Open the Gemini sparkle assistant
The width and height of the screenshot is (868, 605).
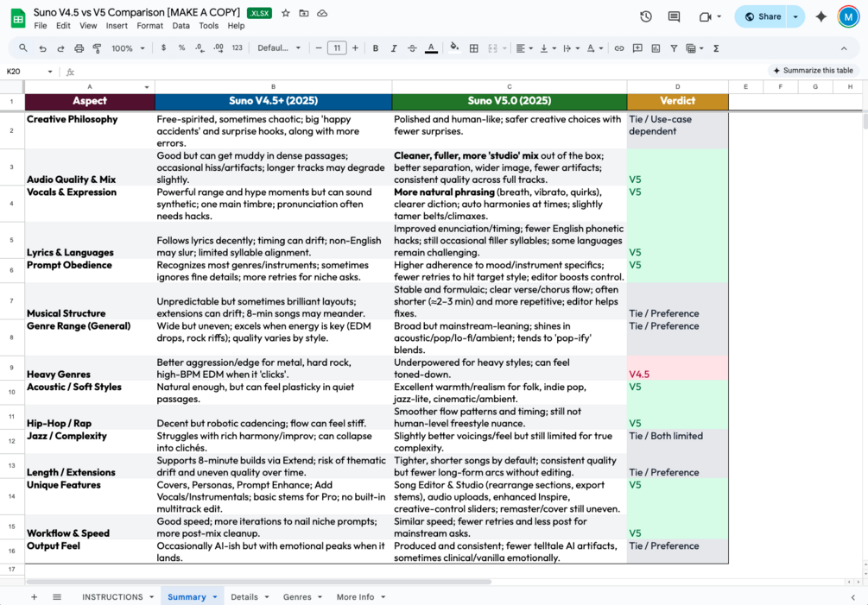click(821, 16)
